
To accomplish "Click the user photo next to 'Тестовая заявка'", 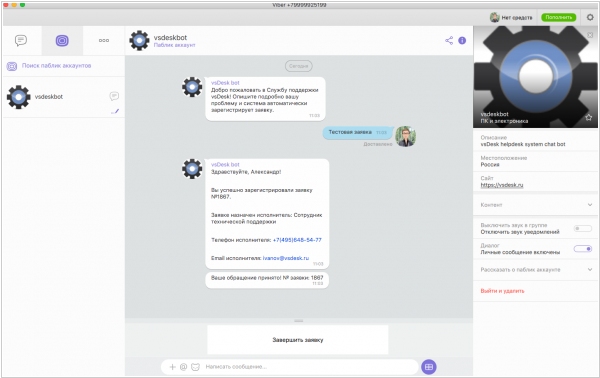I will point(405,136).
